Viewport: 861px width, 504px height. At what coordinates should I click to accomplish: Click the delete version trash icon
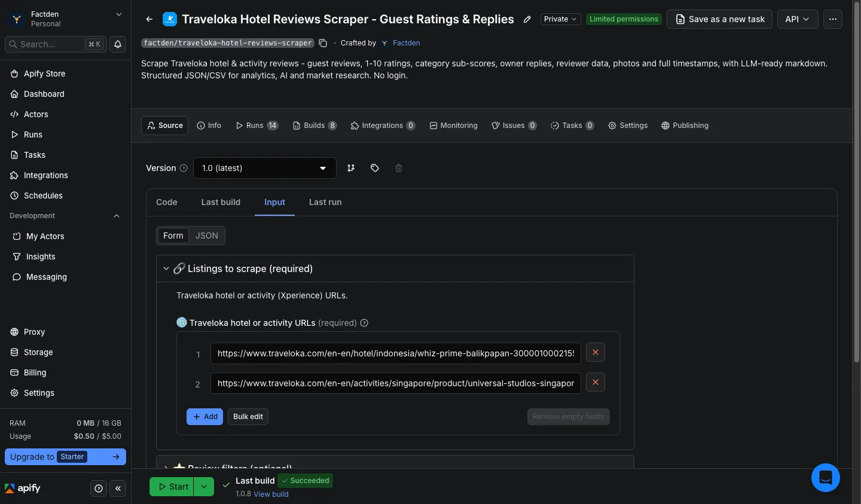(x=399, y=168)
